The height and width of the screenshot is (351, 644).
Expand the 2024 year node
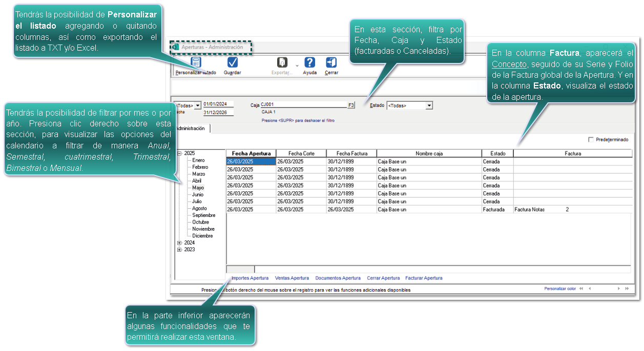point(179,243)
